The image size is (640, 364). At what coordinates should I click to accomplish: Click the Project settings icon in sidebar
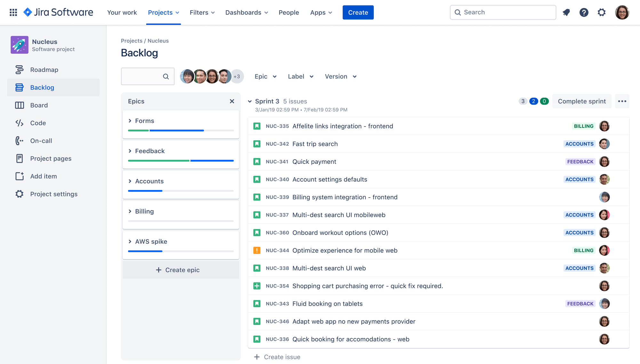click(19, 194)
